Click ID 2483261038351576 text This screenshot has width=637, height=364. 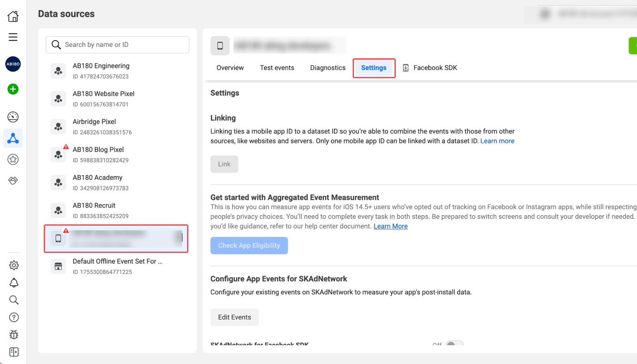pyautogui.click(x=102, y=132)
